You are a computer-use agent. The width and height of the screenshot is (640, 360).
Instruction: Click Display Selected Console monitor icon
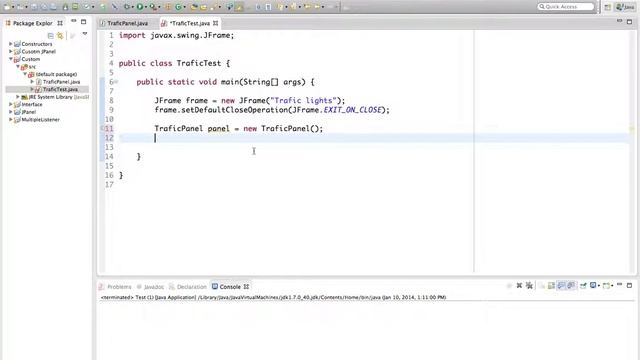point(593,285)
